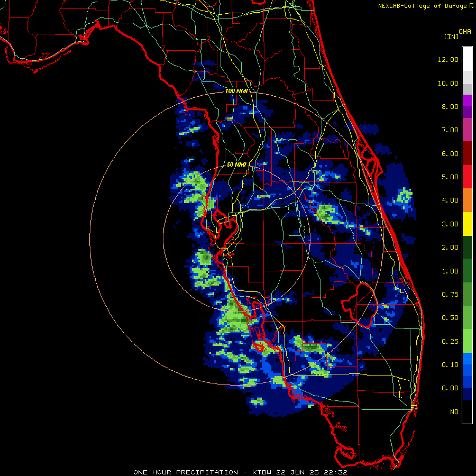Click the 10.00 legend value
The image size is (476, 476).
[x=448, y=83]
